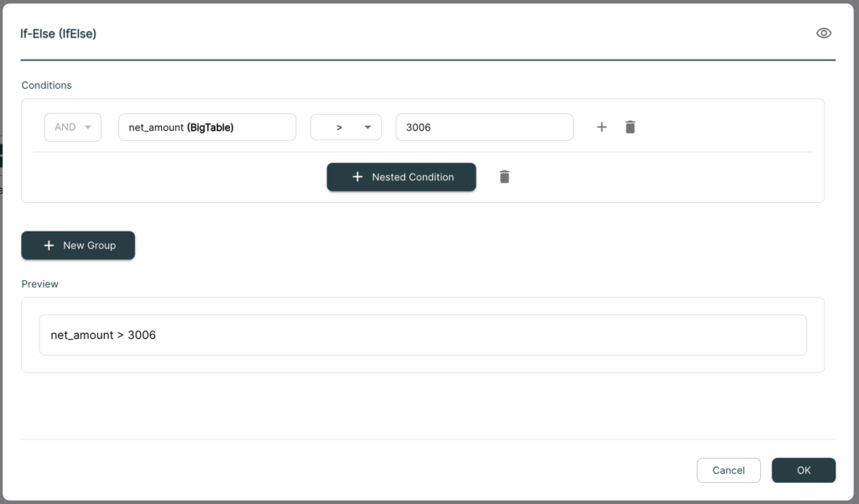Create a New Group
Image resolution: width=859 pixels, height=504 pixels.
pyautogui.click(x=78, y=246)
